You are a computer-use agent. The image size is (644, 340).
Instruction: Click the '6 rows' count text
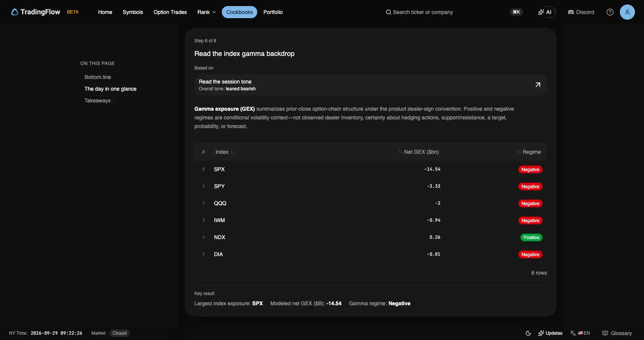pos(539,273)
